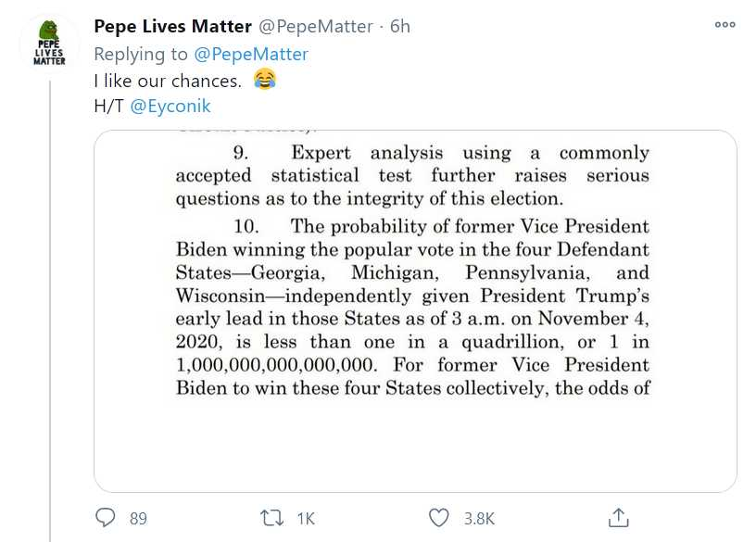Click the "I like our chances." tweet text
The height and width of the screenshot is (542, 756).
[168, 80]
